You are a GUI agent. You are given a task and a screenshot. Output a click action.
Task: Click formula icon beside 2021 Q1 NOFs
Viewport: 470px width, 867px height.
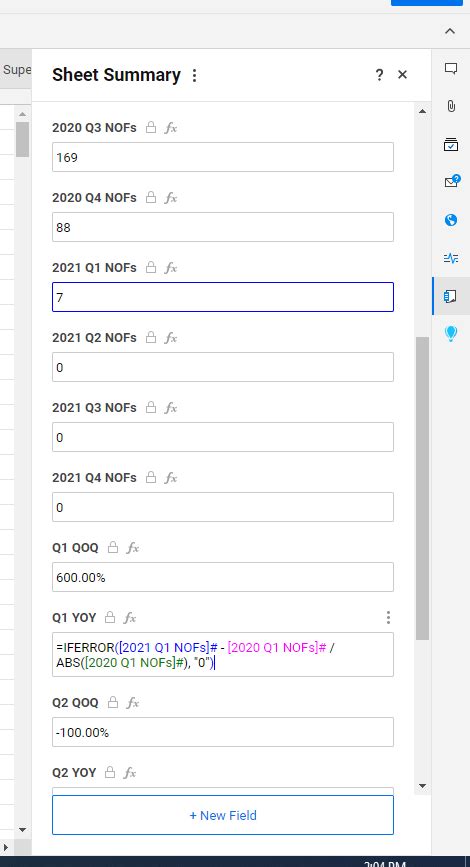coord(171,268)
